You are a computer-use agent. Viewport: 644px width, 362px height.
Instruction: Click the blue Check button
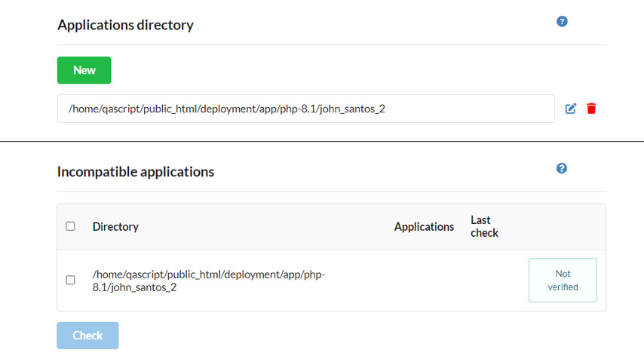click(x=87, y=336)
